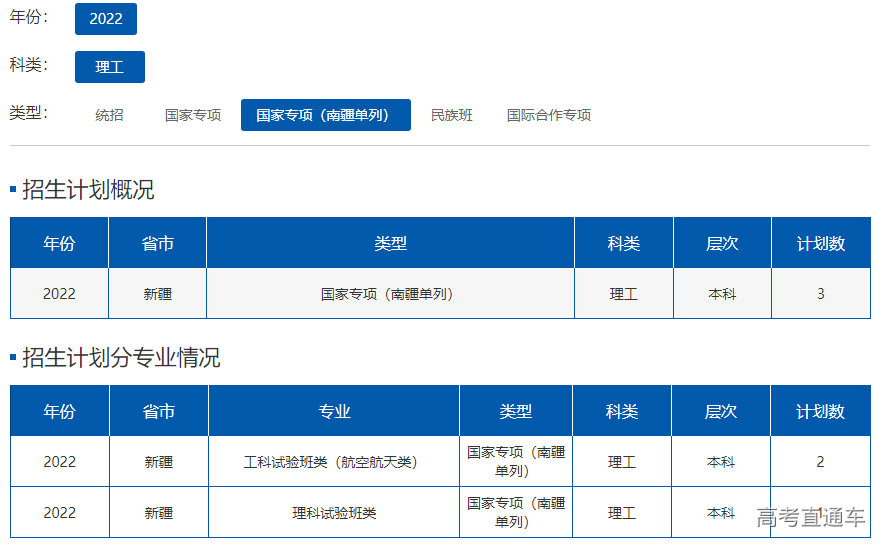Viewport: 894px width, 557px height.
Task: Click the 理科试验班类 major cell
Action: tap(334, 513)
